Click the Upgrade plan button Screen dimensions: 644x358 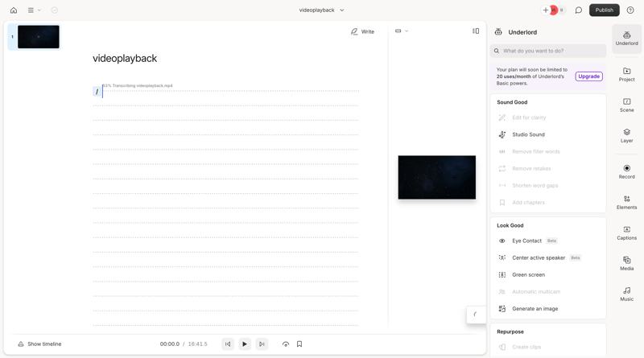pos(588,76)
